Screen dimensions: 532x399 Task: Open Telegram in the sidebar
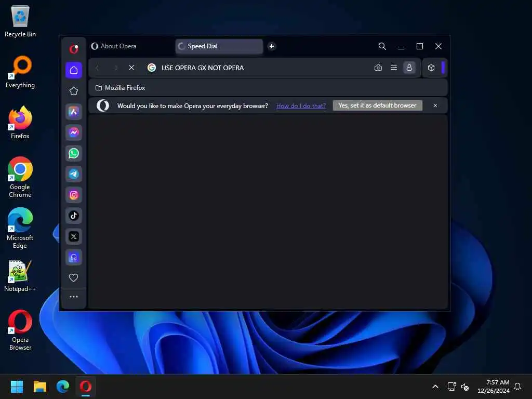(x=74, y=174)
